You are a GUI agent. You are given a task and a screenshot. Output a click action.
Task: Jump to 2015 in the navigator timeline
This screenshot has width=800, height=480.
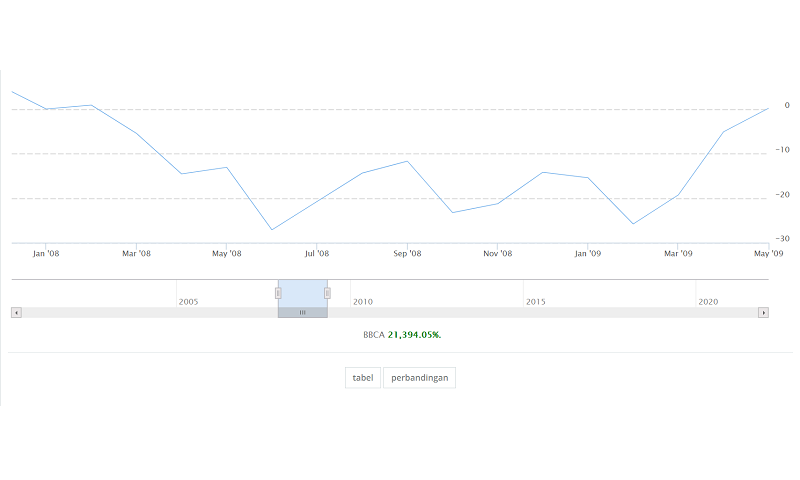(x=535, y=301)
